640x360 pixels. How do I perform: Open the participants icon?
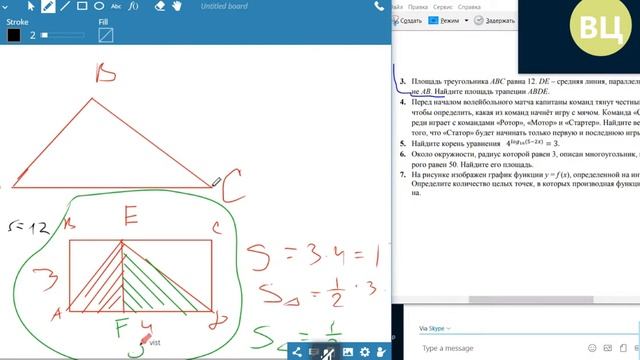pos(381,352)
